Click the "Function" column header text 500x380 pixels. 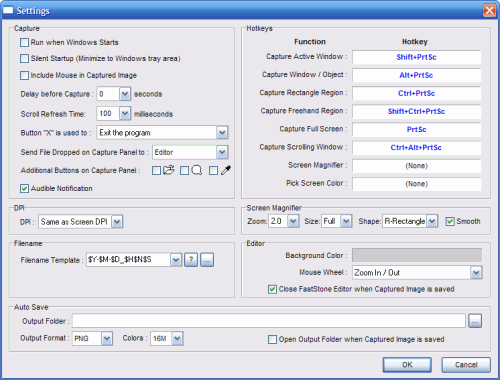310,42
